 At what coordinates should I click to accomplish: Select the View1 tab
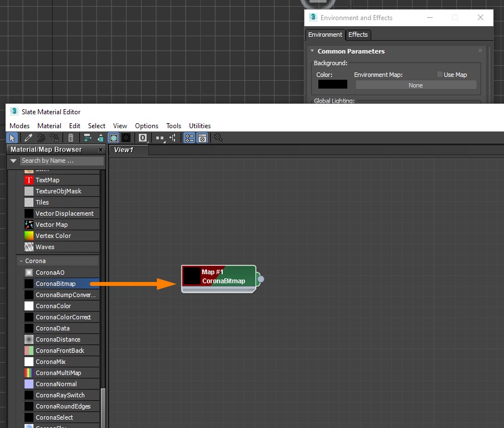129,150
